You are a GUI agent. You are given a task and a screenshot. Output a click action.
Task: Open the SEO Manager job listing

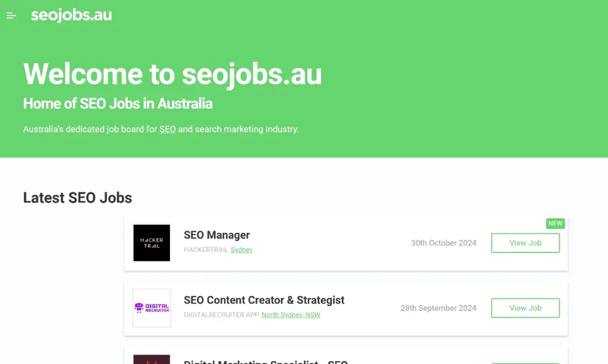pos(217,235)
